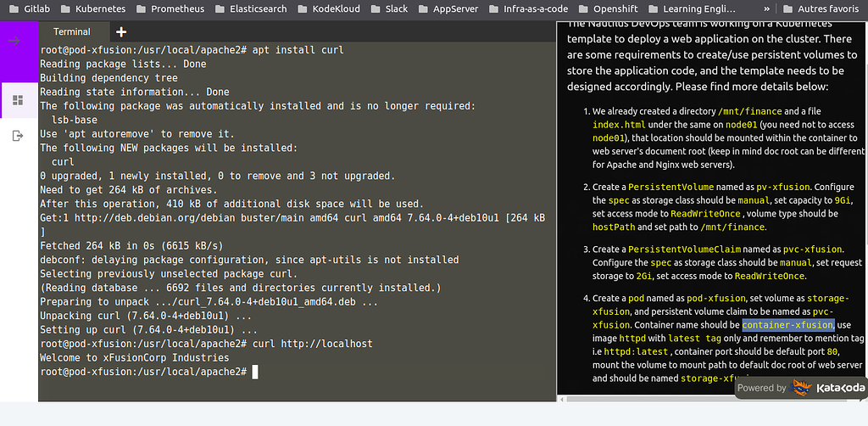Image resolution: width=868 pixels, height=426 pixels.
Task: Click the Powered by Katacoda badge
Action: 800,388
